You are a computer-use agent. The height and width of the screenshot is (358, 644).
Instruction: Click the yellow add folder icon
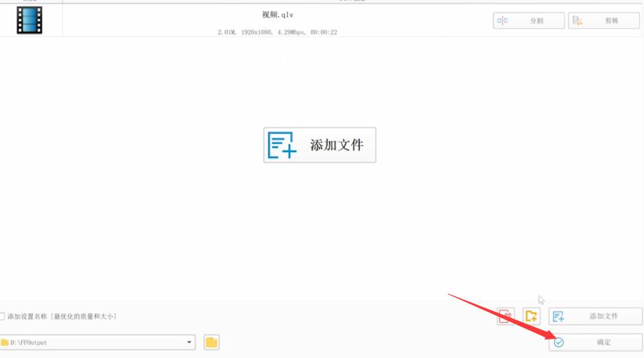pyautogui.click(x=532, y=316)
